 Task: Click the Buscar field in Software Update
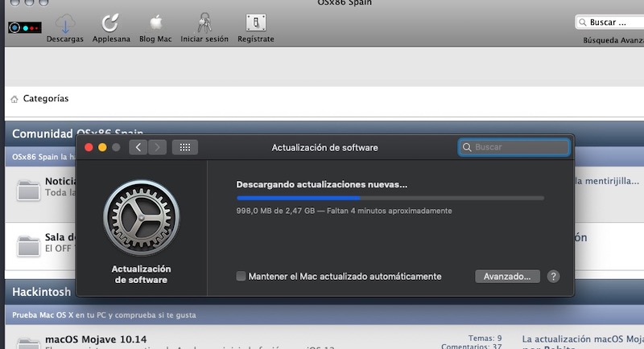pyautogui.click(x=514, y=147)
